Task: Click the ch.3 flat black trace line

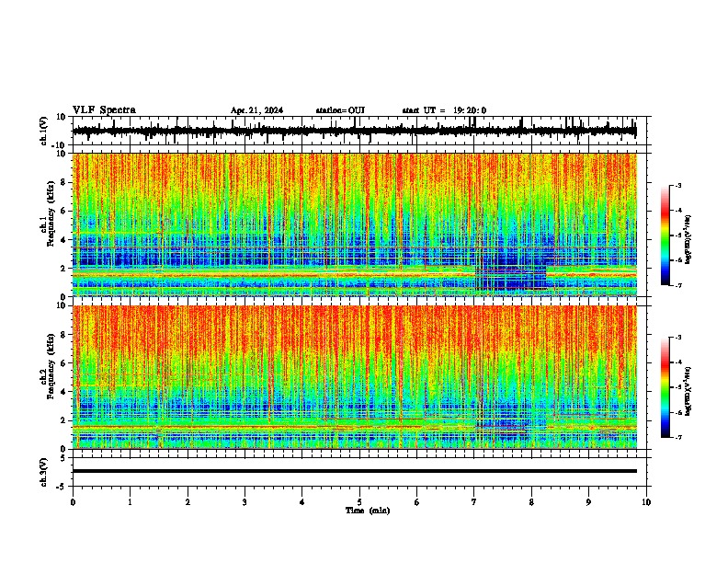Action: (x=355, y=471)
